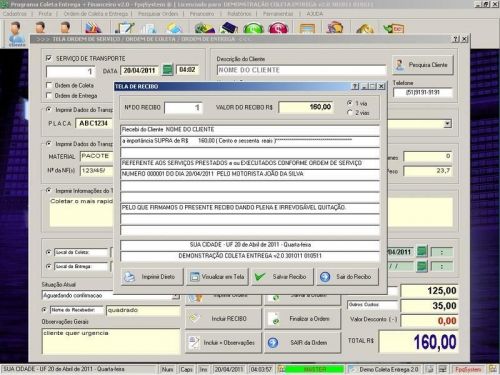Click the Telefone input field

(422, 92)
